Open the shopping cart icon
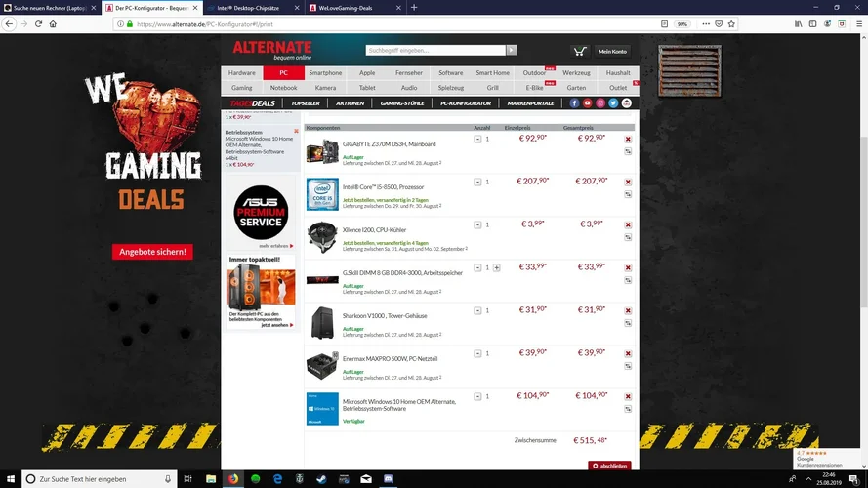 pyautogui.click(x=580, y=51)
